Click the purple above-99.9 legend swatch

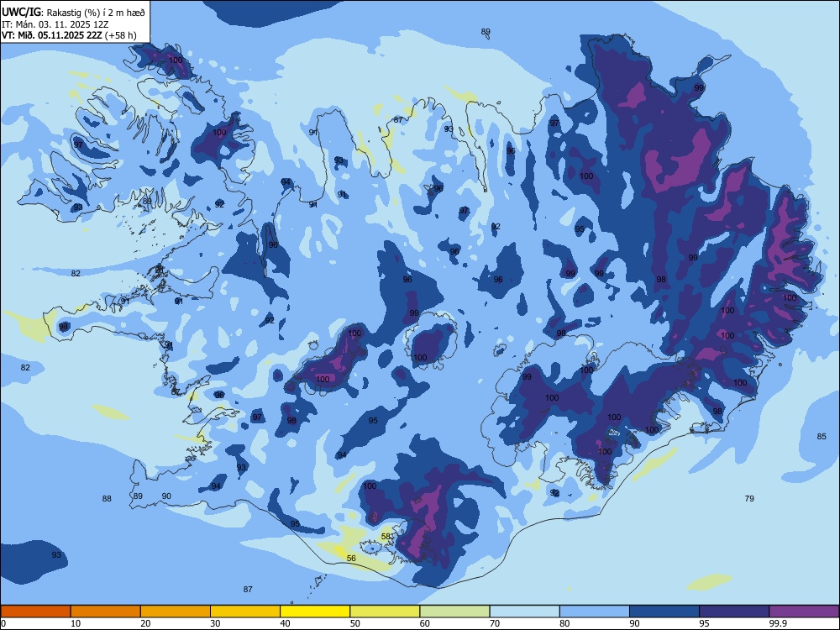click(804, 612)
